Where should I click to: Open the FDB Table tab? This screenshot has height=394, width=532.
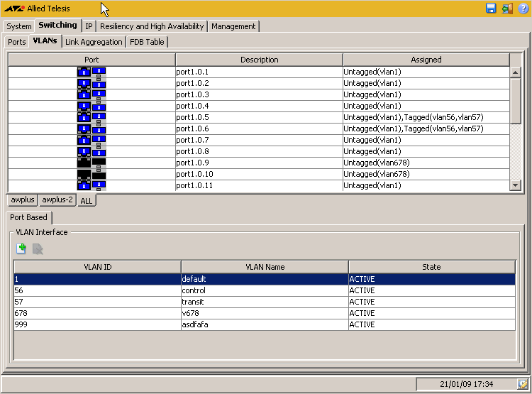[147, 42]
